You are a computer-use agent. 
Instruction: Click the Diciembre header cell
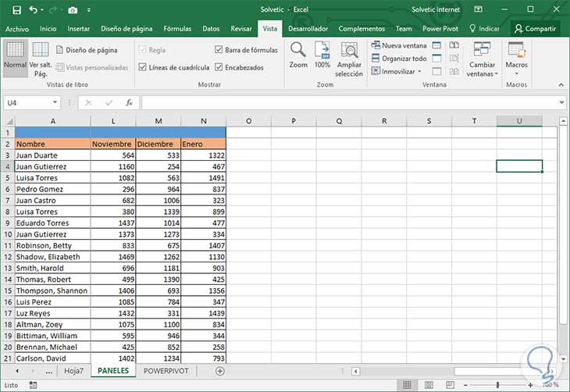click(159, 144)
